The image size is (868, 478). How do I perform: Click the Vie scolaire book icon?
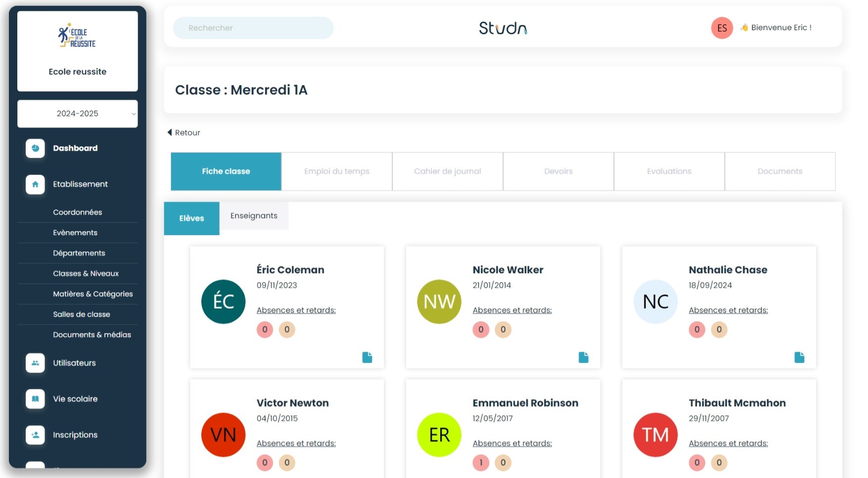click(x=35, y=399)
